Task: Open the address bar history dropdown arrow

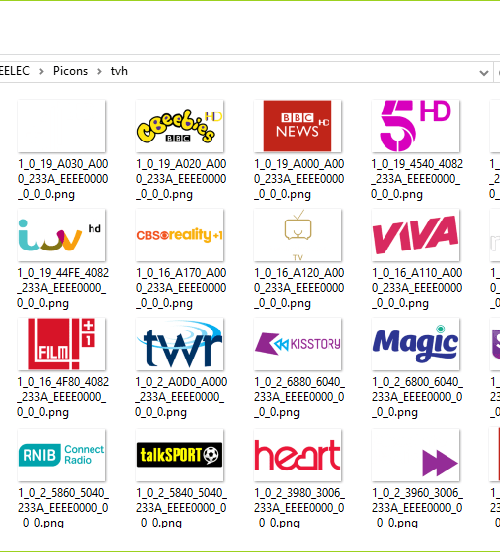Action: pos(484,73)
